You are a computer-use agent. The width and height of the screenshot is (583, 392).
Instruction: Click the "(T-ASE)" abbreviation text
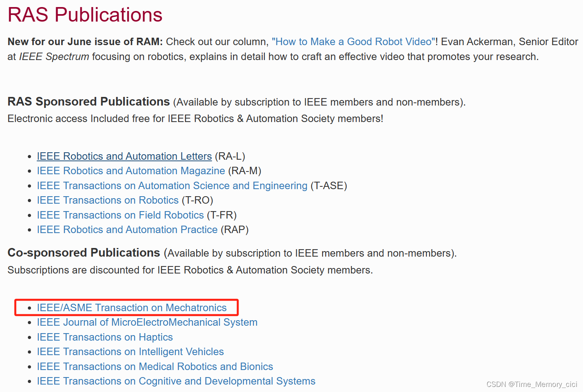[x=329, y=186]
